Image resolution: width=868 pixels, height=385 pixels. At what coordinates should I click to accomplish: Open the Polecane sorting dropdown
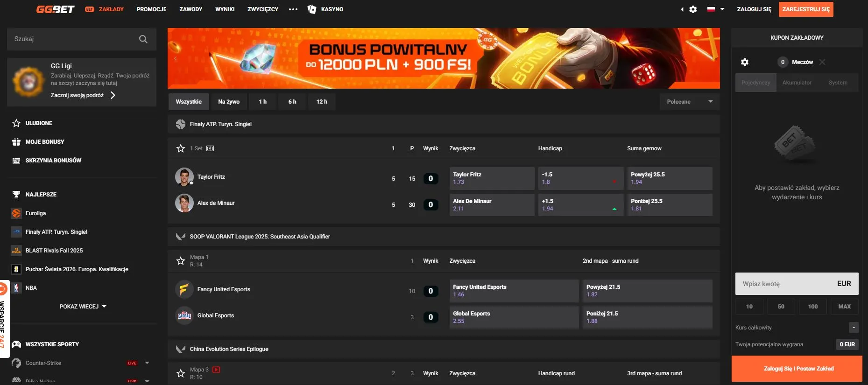coord(689,102)
